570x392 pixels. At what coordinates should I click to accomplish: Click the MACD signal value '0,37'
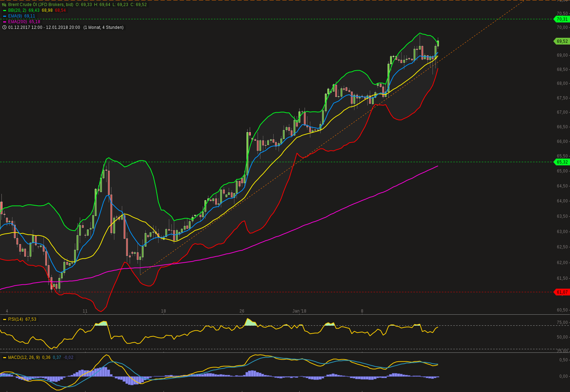pos(57,357)
